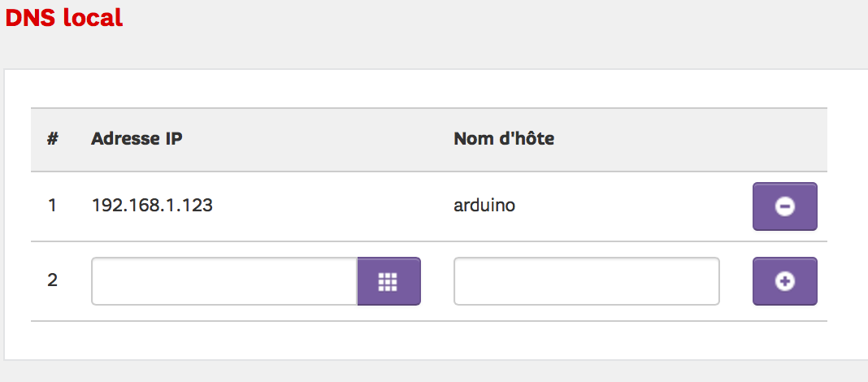Click the circled plus icon in row 2
Screen dimensions: 868x382
[784, 281]
